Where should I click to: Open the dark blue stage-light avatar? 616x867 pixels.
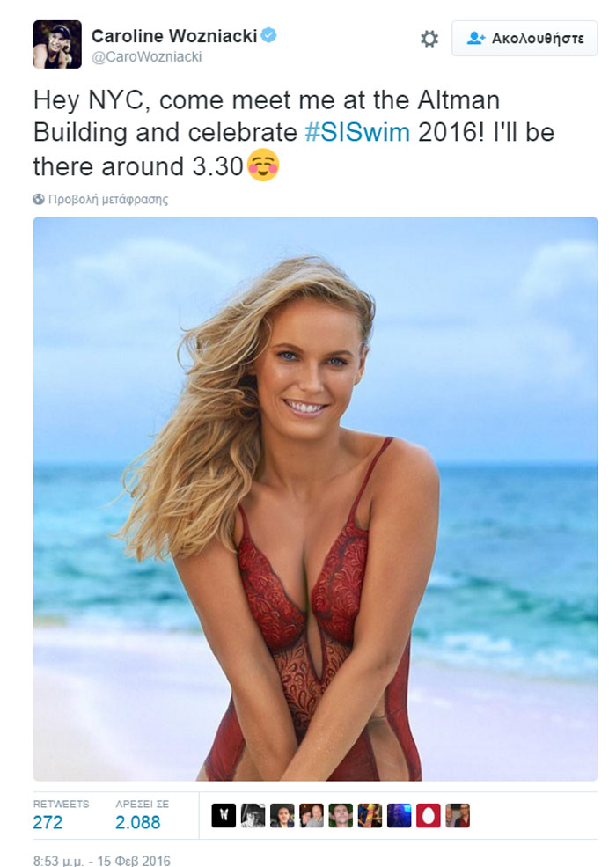point(400,816)
